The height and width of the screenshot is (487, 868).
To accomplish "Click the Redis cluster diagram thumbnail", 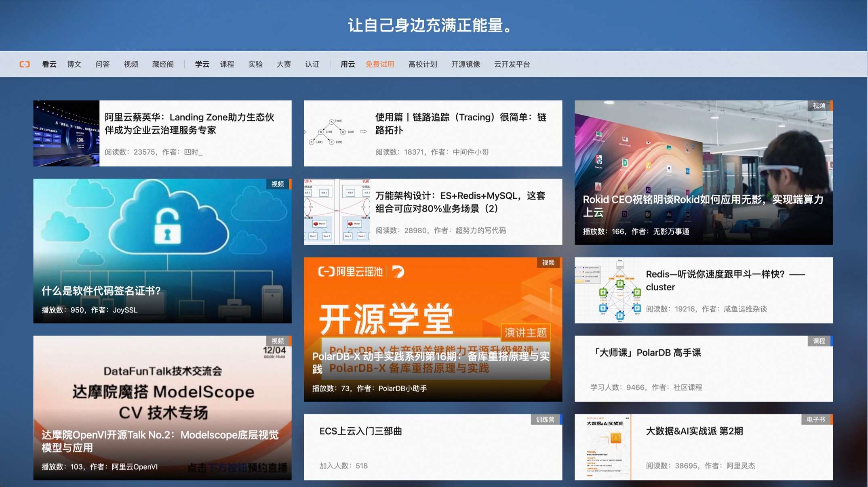I will [608, 290].
